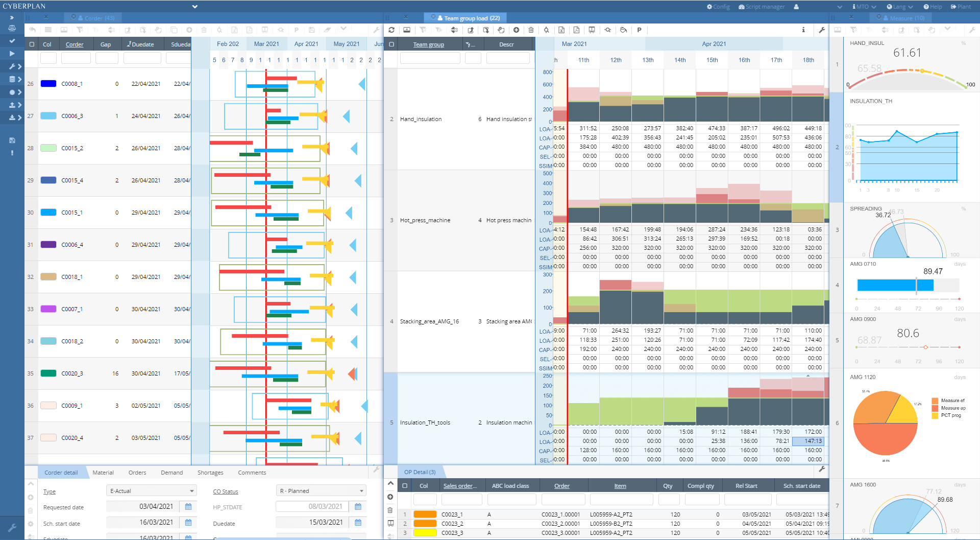
Task: Click the save floppy icon in left sidebar
Action: point(12,140)
